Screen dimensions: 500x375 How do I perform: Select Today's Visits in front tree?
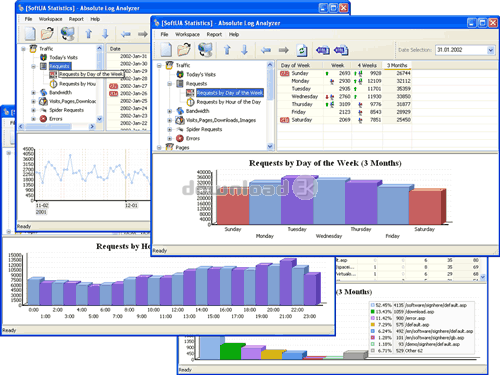click(x=201, y=74)
